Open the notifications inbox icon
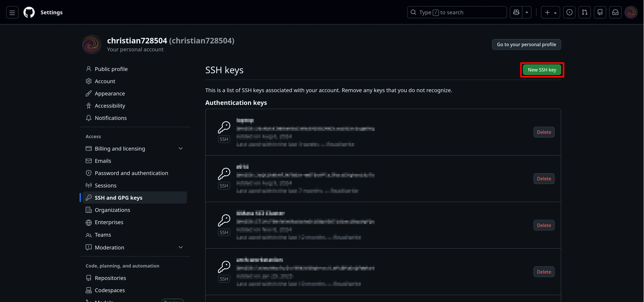644x302 pixels. [615, 12]
